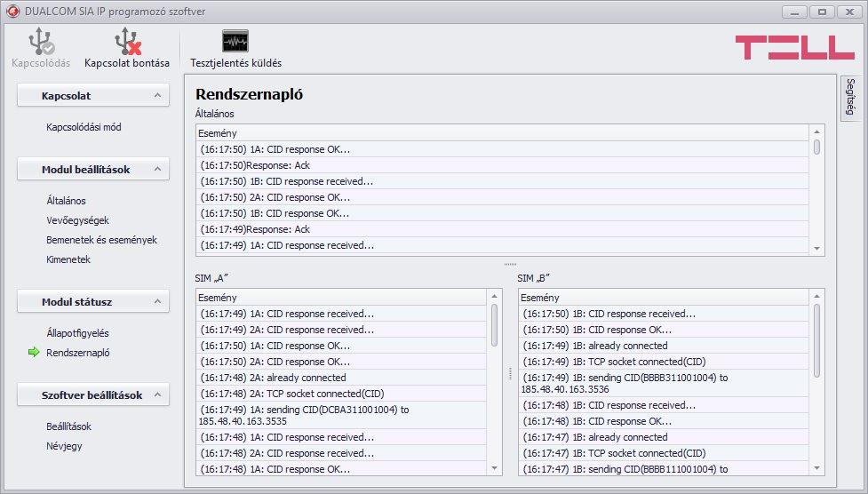Select "(16:17:50) 1B: CID response received..." in Általános log
This screenshot has width=868, height=494.
(502, 181)
